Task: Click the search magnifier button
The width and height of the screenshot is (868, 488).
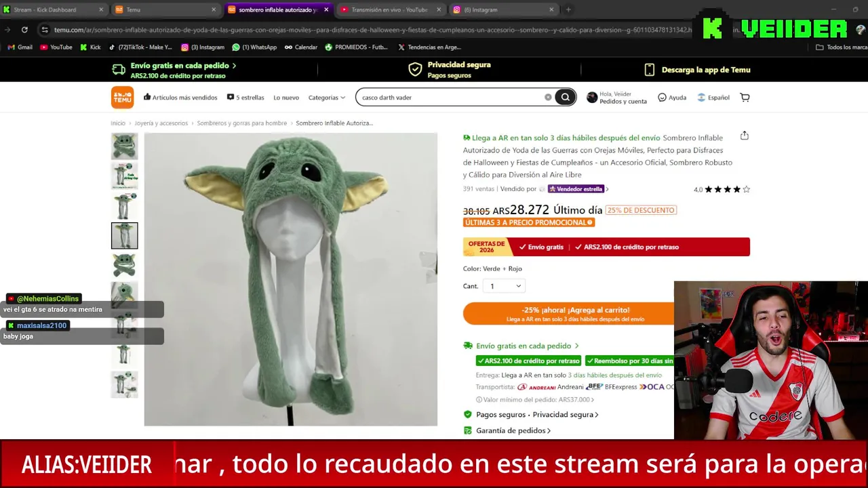Action: click(565, 98)
